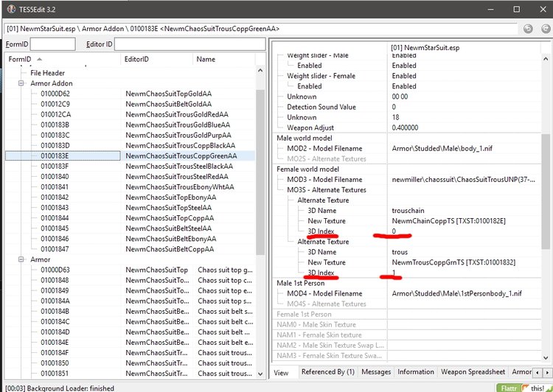Click the NewmChainCoppTS [TXST:0100182E] value
This screenshot has height=392, width=553.
coord(448,221)
